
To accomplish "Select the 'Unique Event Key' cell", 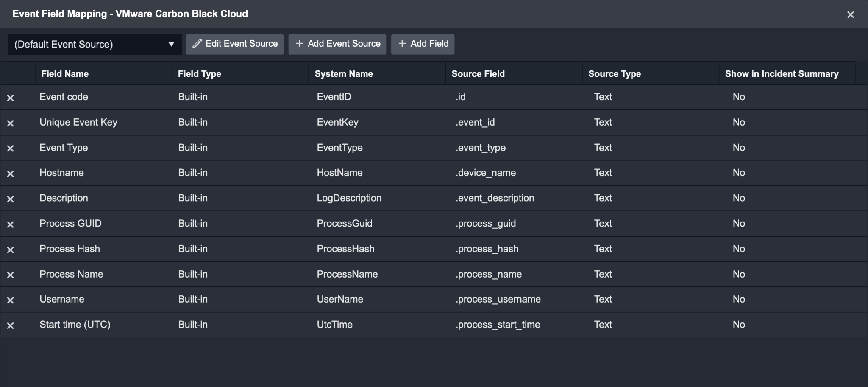I will (78, 122).
